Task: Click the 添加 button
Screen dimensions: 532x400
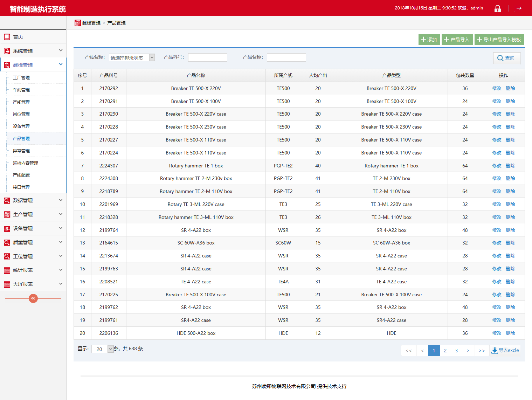Action: click(x=429, y=40)
